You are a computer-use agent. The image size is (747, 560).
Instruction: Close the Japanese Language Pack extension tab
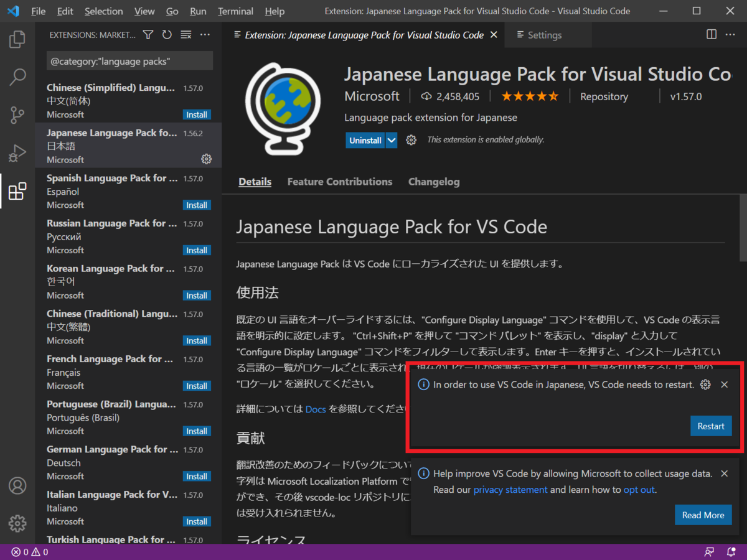(494, 35)
